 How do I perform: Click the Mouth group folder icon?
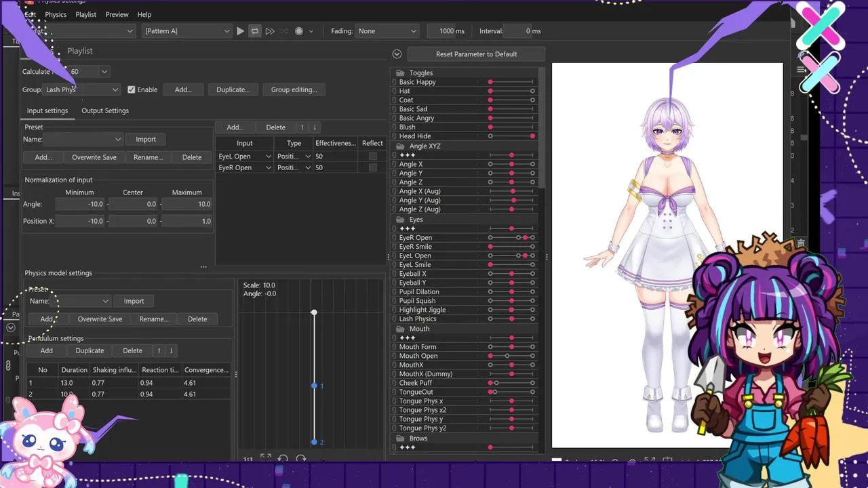point(399,329)
